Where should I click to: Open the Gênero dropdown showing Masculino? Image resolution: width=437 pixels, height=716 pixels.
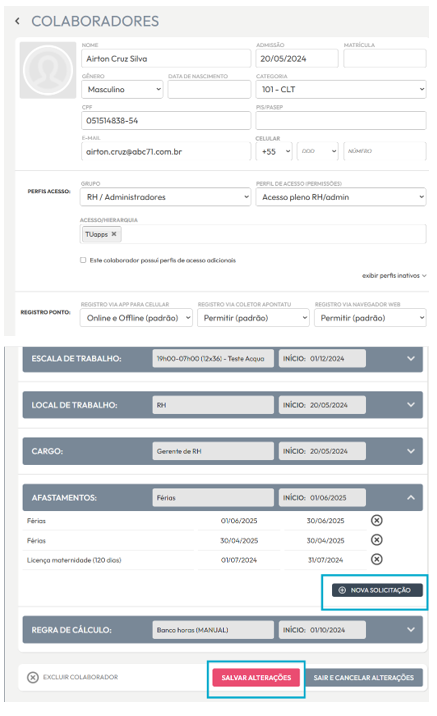[122, 90]
